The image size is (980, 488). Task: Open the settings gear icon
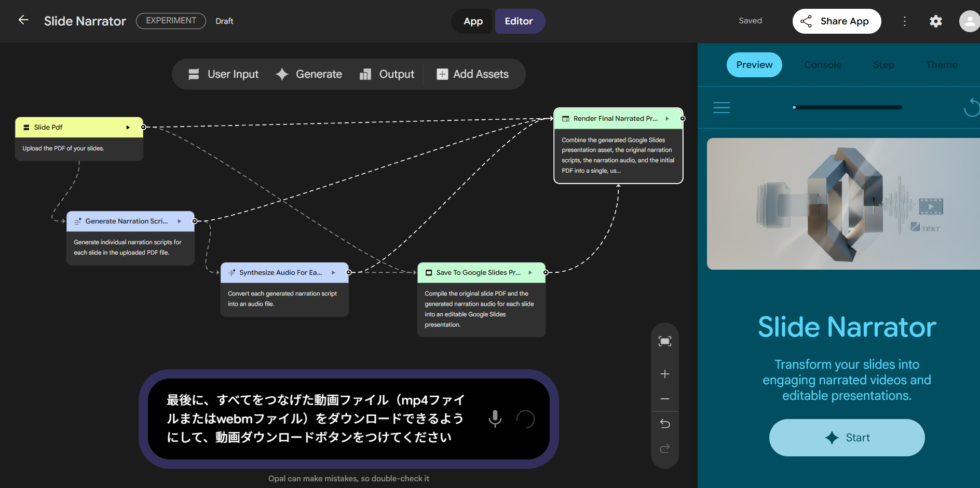[935, 21]
